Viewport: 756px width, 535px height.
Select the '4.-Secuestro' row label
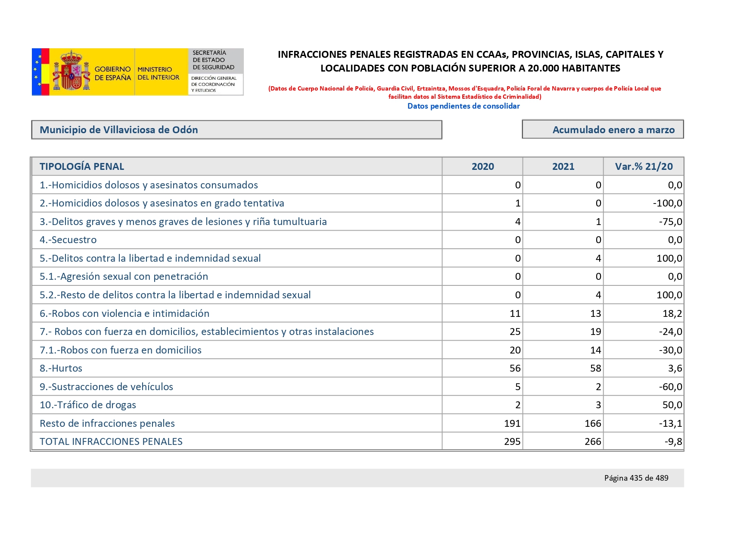pyautogui.click(x=68, y=240)
